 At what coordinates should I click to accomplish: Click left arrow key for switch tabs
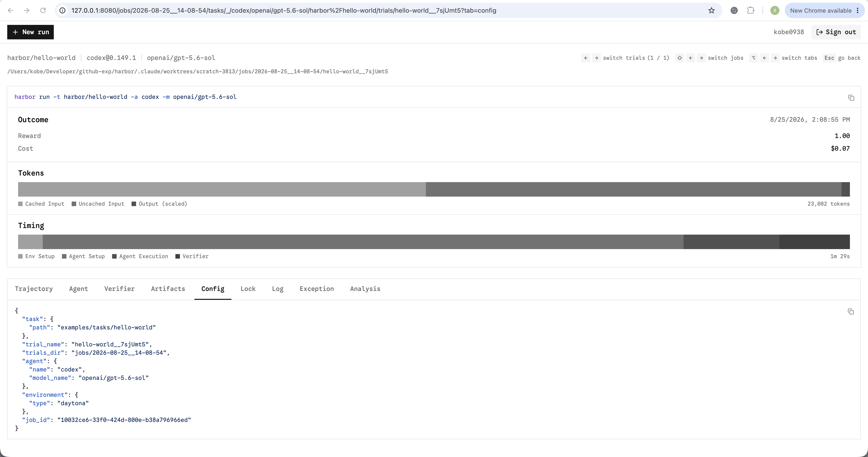click(x=764, y=58)
